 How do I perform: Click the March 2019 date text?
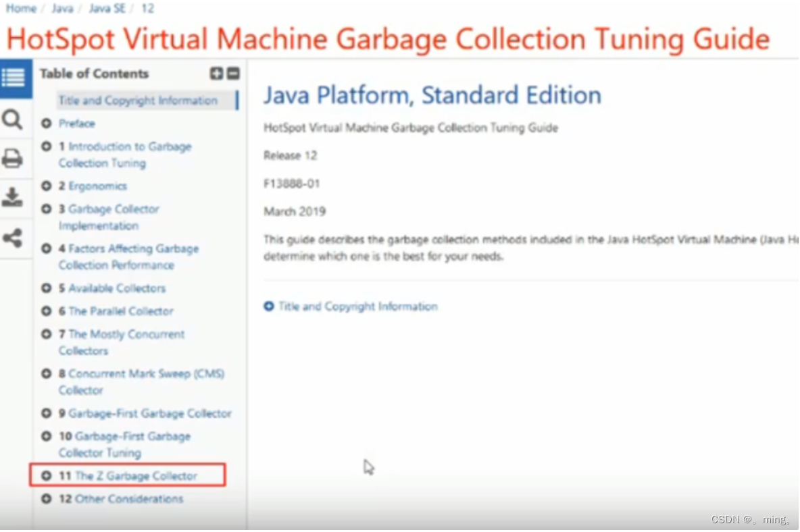point(295,211)
